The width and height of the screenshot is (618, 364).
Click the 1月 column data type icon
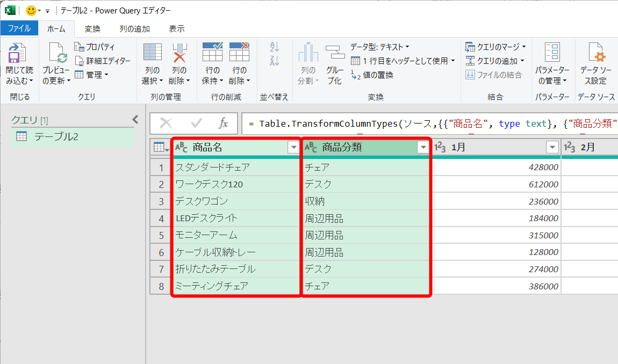tap(440, 147)
